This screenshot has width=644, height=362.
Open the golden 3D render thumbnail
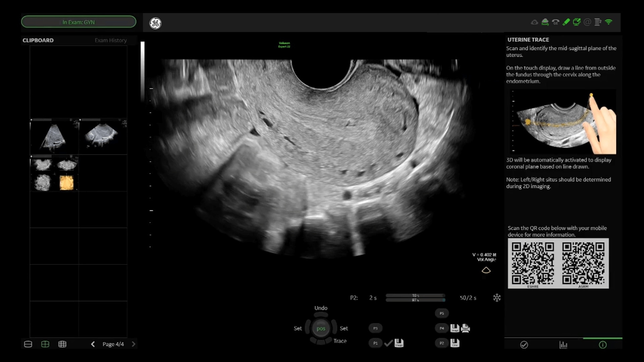click(66, 183)
